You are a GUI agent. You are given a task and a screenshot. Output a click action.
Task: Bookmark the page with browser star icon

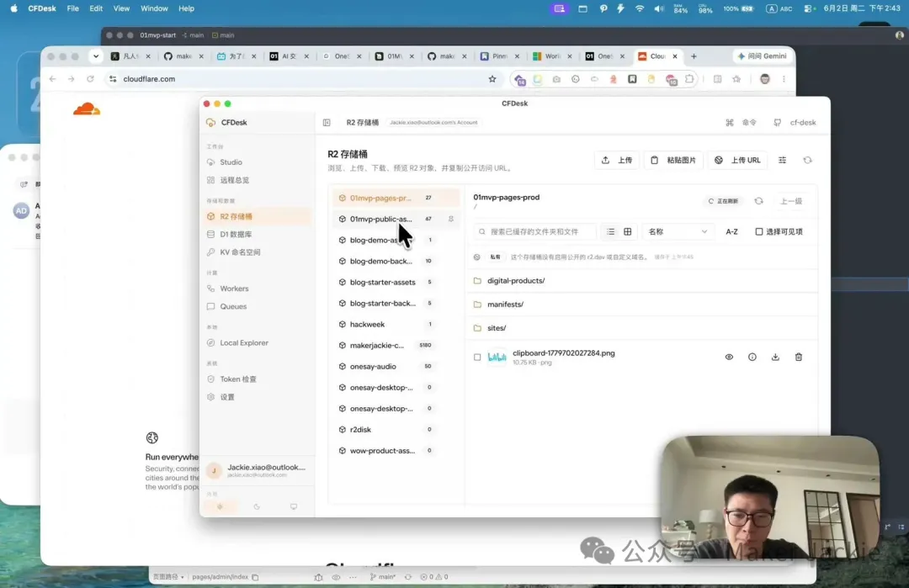coord(492,79)
